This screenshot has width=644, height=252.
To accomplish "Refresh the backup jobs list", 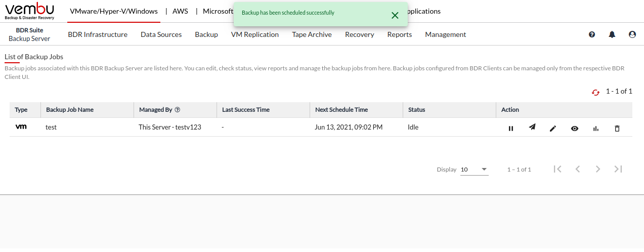I will tap(595, 92).
